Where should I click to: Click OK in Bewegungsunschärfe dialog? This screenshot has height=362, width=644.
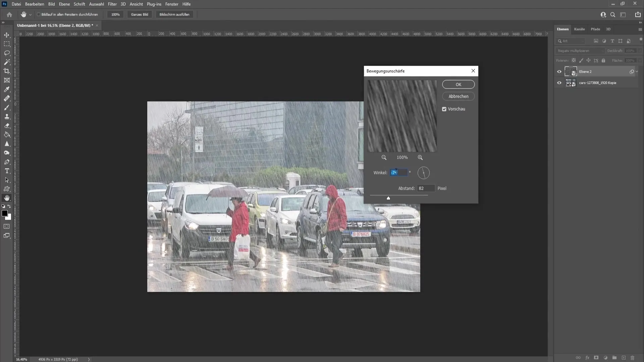458,84
